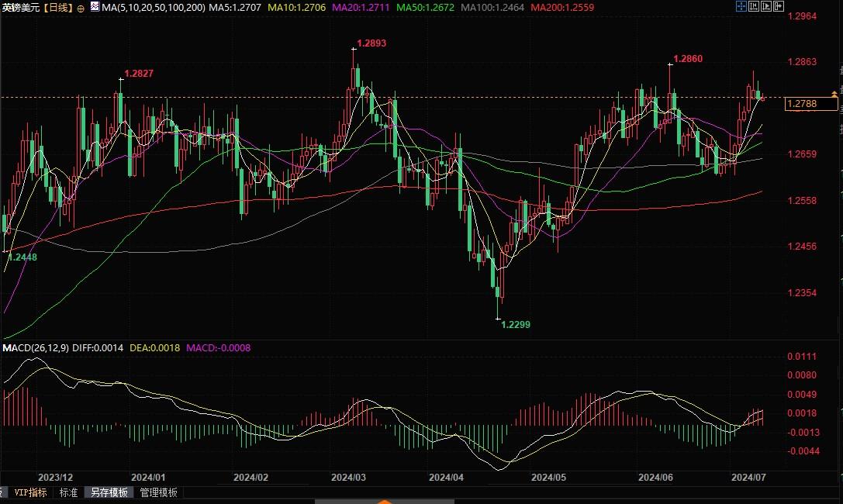Open the 管理模板 tab
This screenshot has width=843, height=504.
[x=159, y=492]
